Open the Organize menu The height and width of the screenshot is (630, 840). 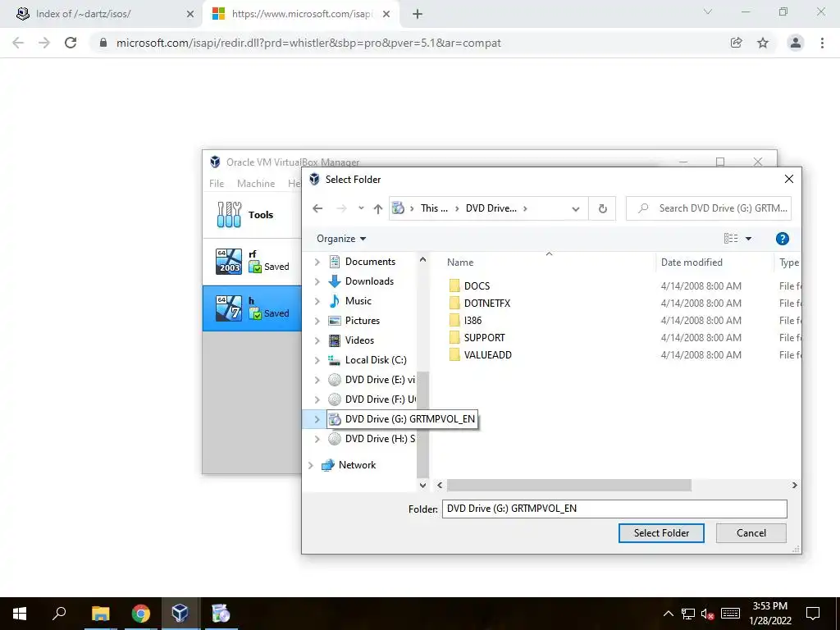pyautogui.click(x=341, y=239)
